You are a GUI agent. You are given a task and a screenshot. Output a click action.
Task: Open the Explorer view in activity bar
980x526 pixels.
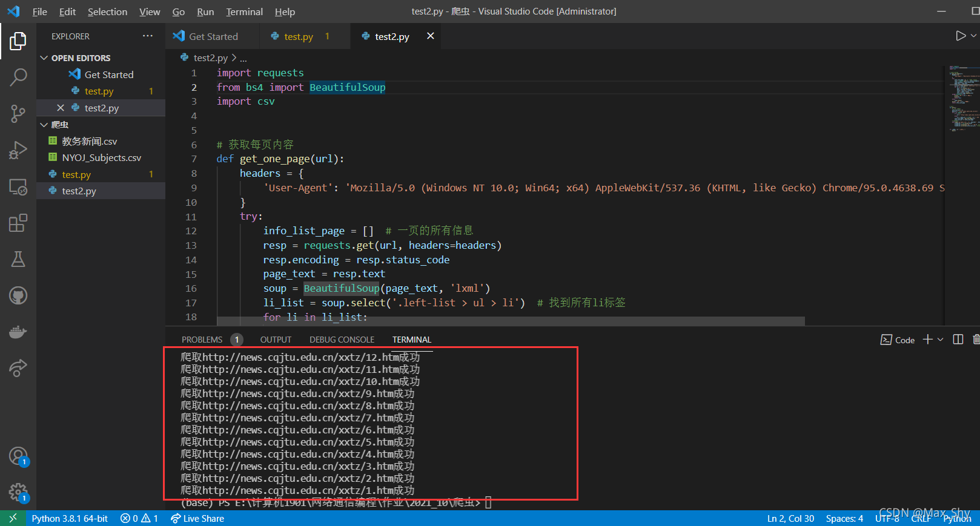18,41
